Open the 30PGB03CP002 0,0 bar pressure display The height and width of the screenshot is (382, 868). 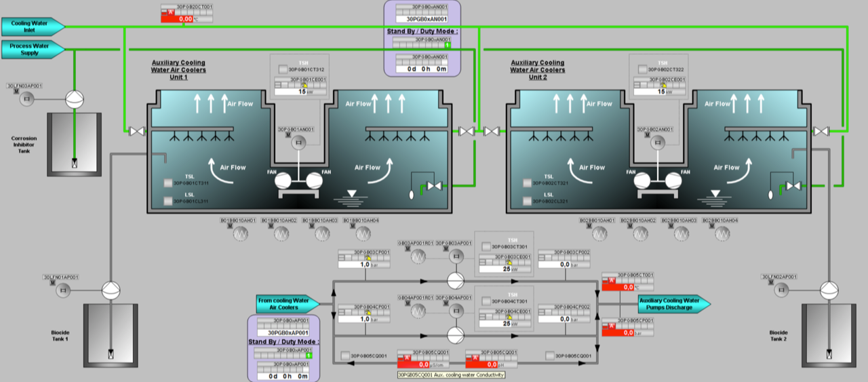tap(564, 259)
